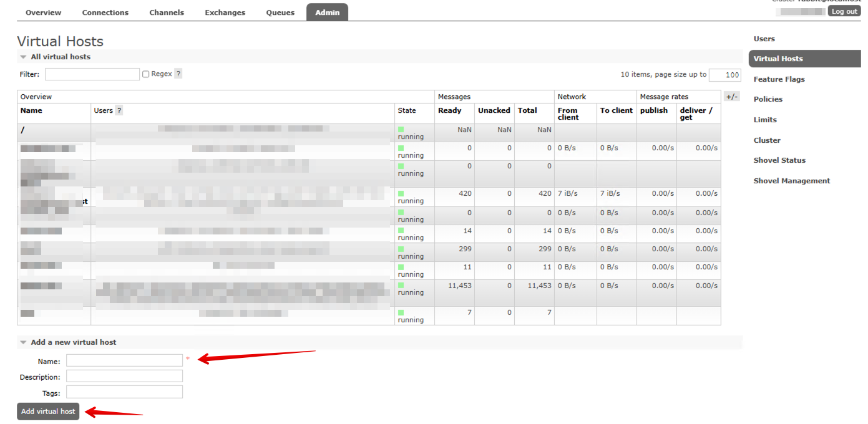Open the "/" virtual host entry

[22, 130]
